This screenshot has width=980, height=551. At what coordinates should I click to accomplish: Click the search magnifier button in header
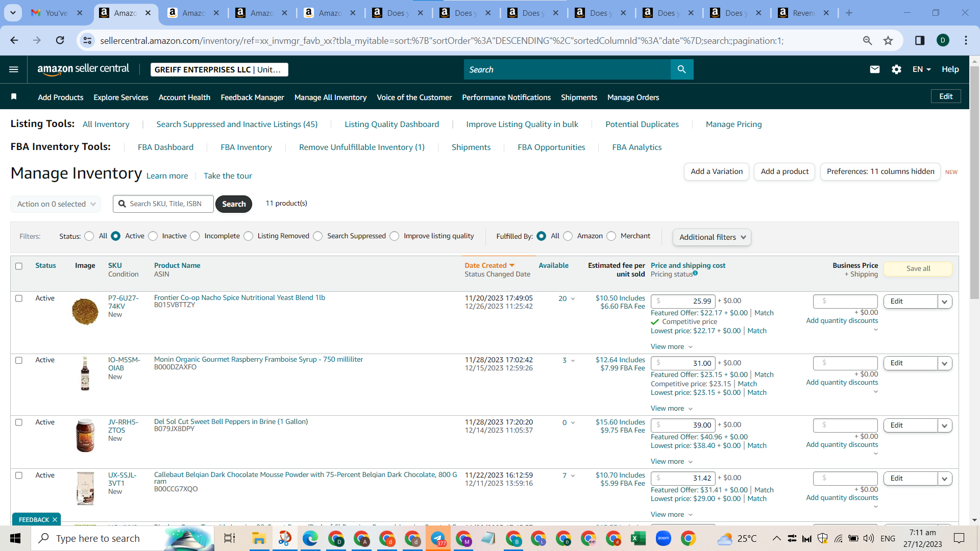(681, 69)
